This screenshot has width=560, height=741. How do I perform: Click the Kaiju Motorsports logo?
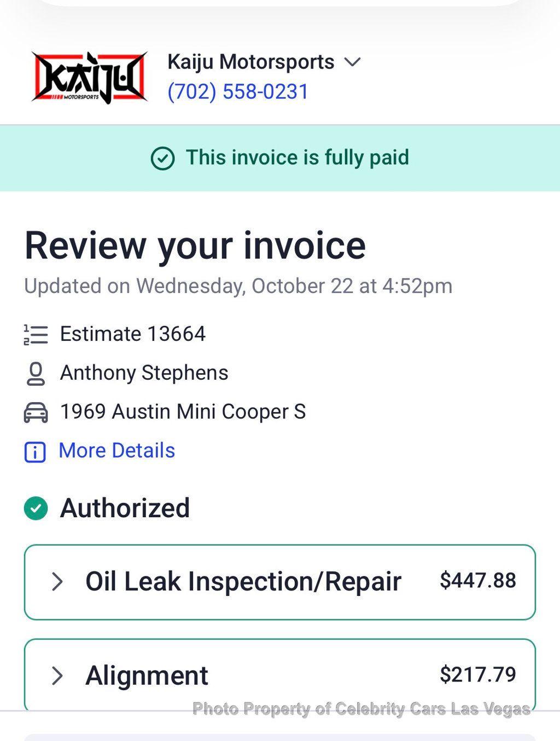(89, 77)
